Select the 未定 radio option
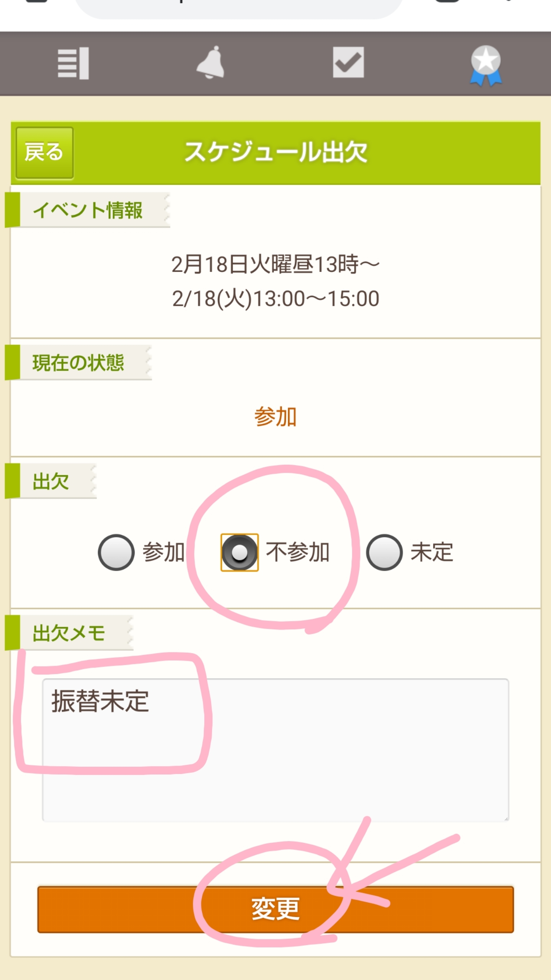The width and height of the screenshot is (551, 980). point(384,552)
